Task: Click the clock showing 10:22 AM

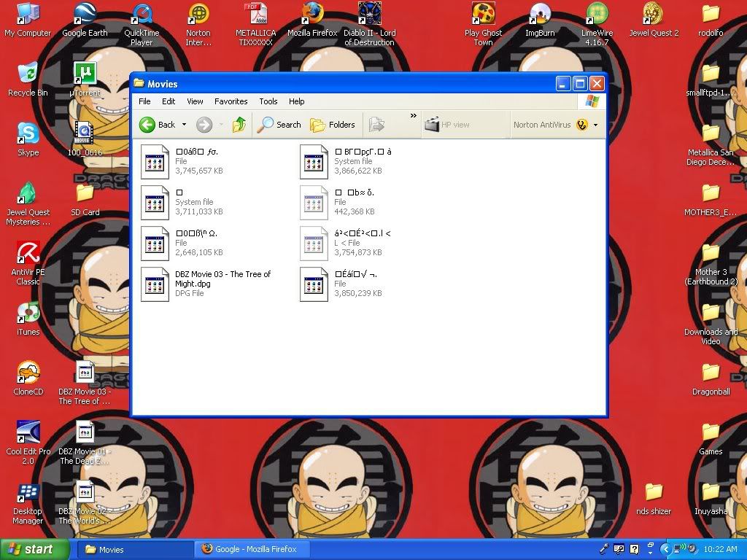Action: coord(720,550)
